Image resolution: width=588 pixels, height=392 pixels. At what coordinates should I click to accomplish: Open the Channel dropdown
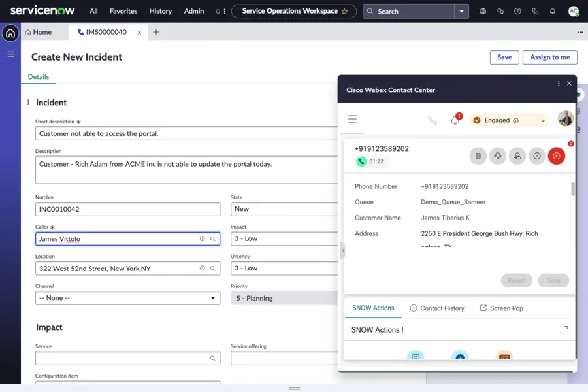click(127, 298)
